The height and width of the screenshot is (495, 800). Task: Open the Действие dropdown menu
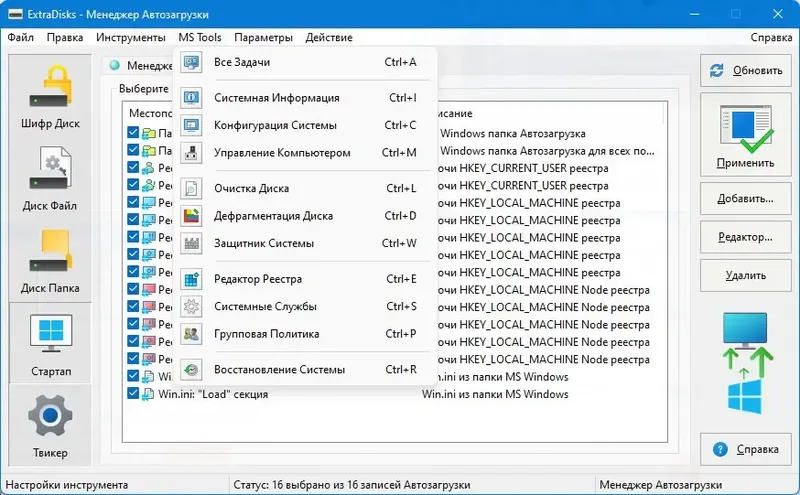(329, 37)
